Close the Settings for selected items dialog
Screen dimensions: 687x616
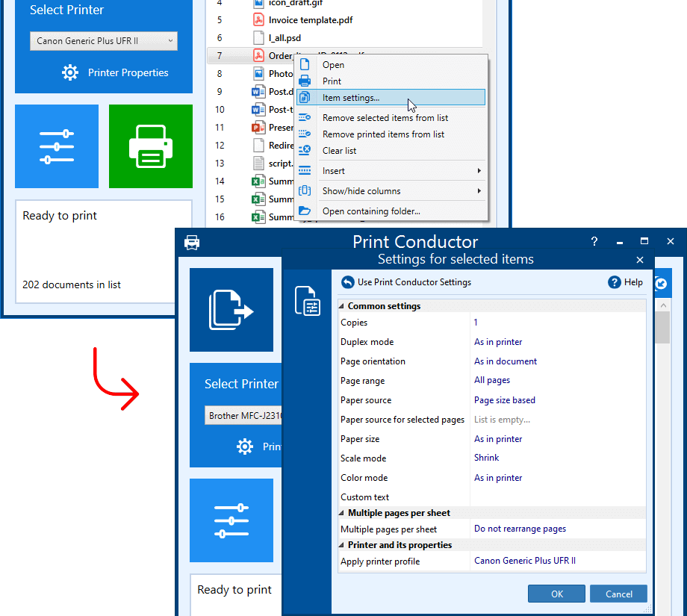[x=640, y=260]
